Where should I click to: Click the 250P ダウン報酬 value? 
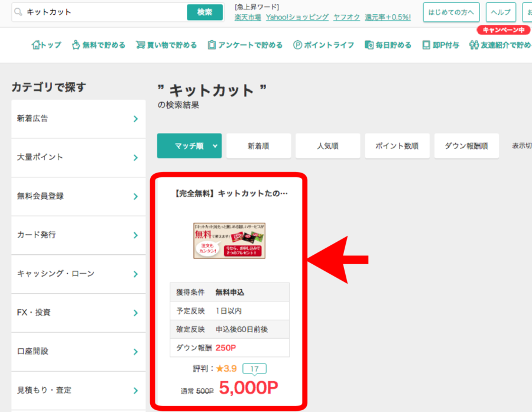coord(226,348)
